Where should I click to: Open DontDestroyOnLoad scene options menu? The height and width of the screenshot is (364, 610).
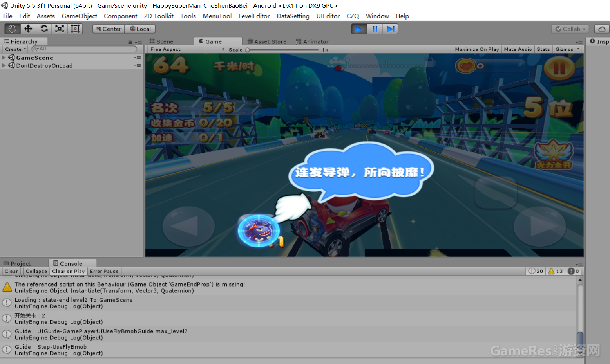click(138, 65)
